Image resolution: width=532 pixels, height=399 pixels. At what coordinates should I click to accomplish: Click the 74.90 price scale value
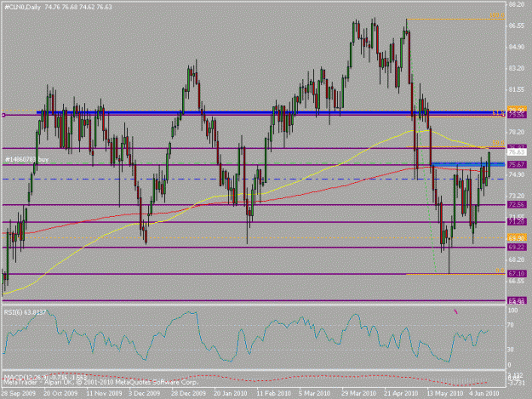coord(517,174)
